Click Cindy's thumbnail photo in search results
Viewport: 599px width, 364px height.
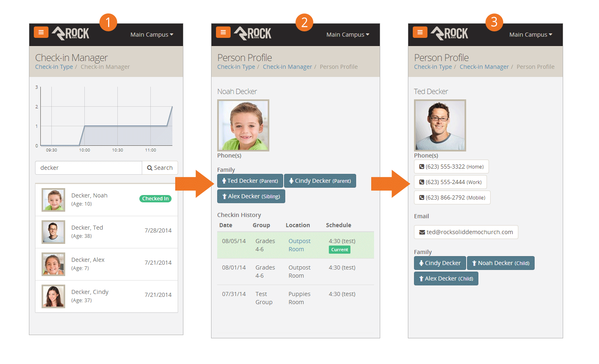53,296
